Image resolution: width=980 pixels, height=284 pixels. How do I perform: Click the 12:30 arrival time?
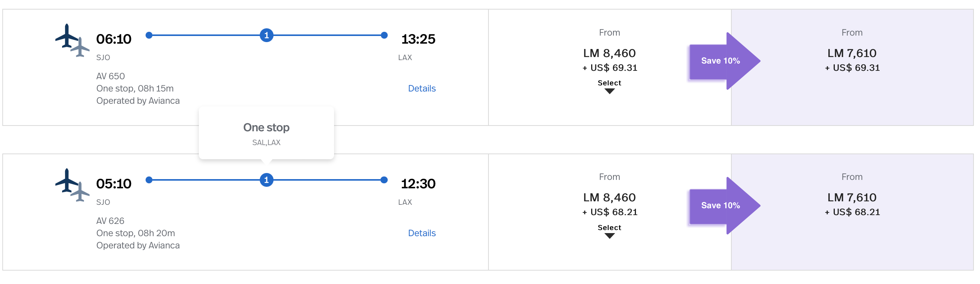[418, 184]
